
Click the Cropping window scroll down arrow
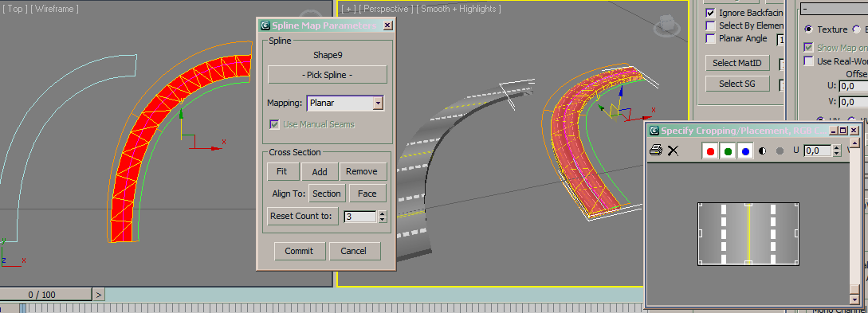click(x=854, y=299)
